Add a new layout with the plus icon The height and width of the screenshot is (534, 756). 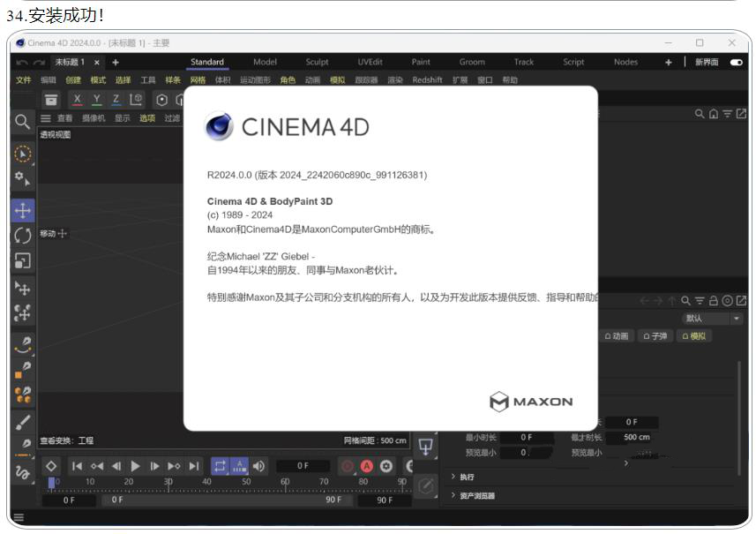pyautogui.click(x=669, y=63)
